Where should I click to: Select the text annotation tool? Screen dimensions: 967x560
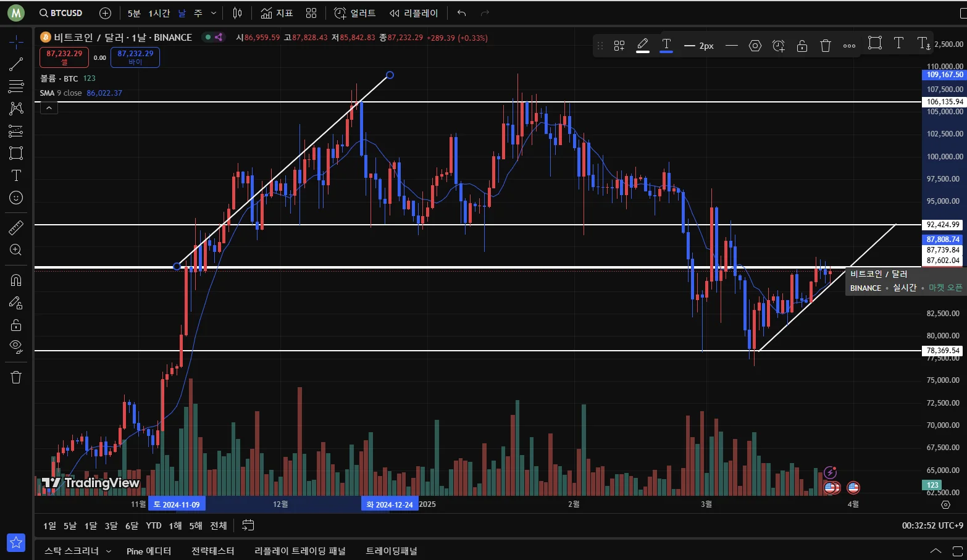(x=16, y=175)
